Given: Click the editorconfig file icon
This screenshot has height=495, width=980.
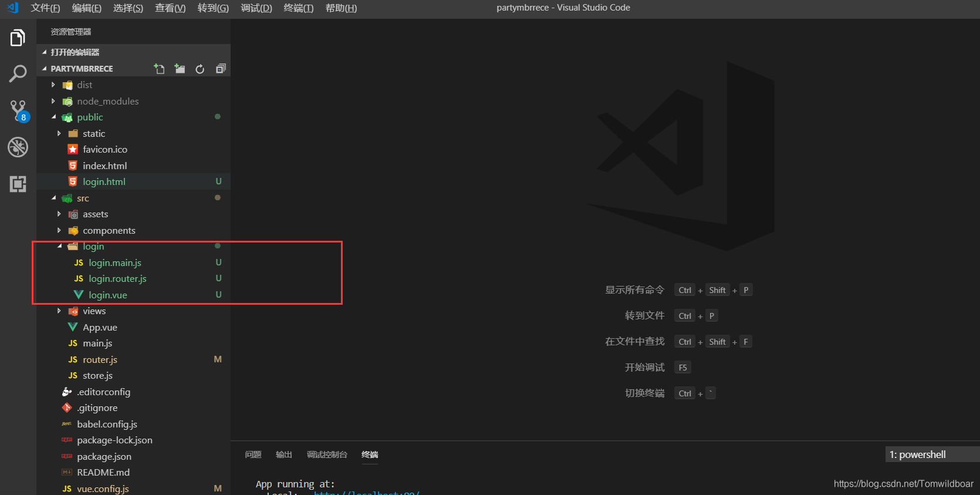Looking at the screenshot, I should coord(67,392).
